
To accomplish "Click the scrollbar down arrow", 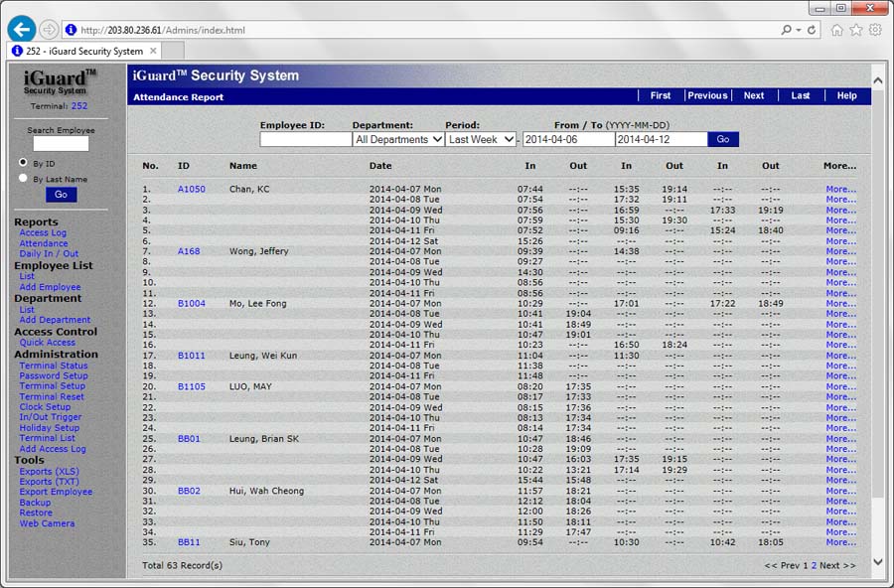I will 878,562.
